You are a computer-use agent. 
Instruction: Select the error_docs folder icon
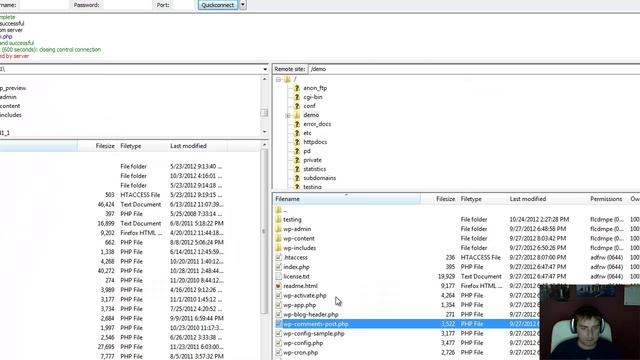click(x=297, y=124)
